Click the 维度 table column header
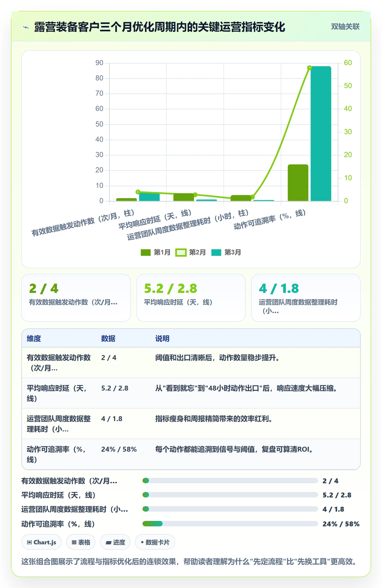Screen dimensions: 382x588 [34, 338]
